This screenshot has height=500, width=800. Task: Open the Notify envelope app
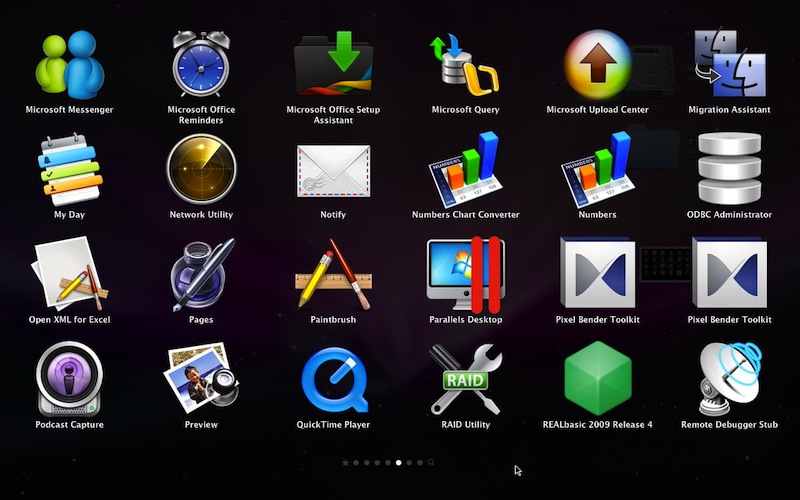point(333,168)
